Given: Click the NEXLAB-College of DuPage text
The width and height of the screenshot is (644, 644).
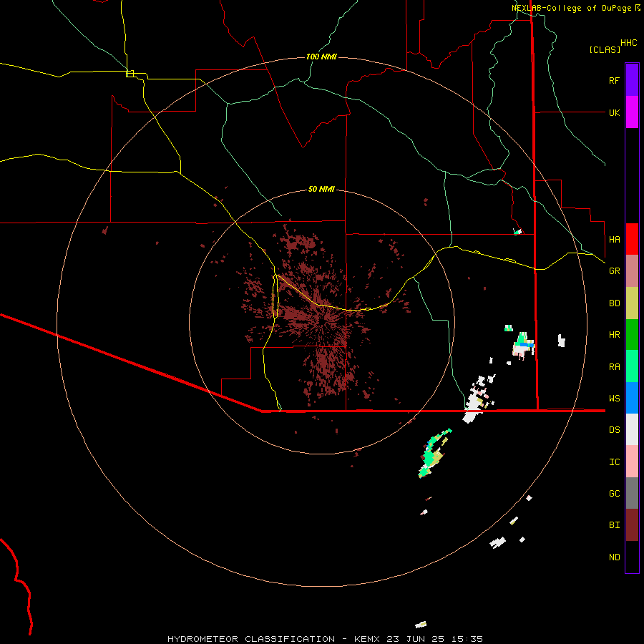Looking at the screenshot, I should 572,8.
